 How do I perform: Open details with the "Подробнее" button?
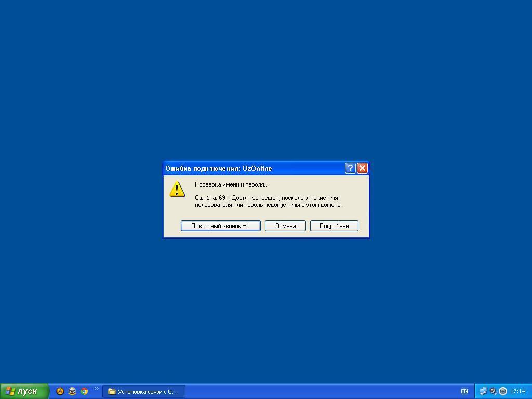coord(334,226)
